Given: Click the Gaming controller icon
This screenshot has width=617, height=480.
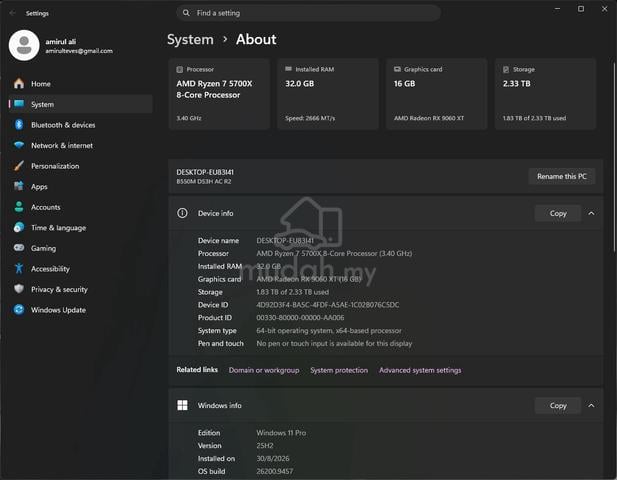Looking at the screenshot, I should point(19,248).
